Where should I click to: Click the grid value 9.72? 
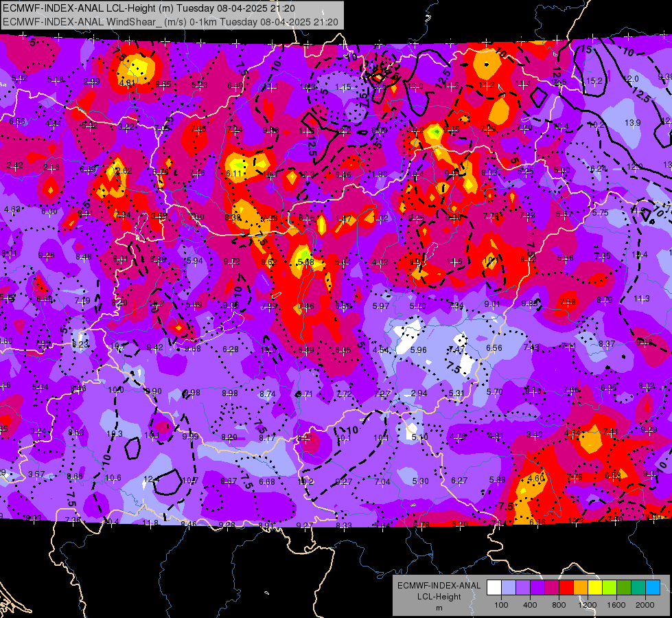(x=231, y=261)
